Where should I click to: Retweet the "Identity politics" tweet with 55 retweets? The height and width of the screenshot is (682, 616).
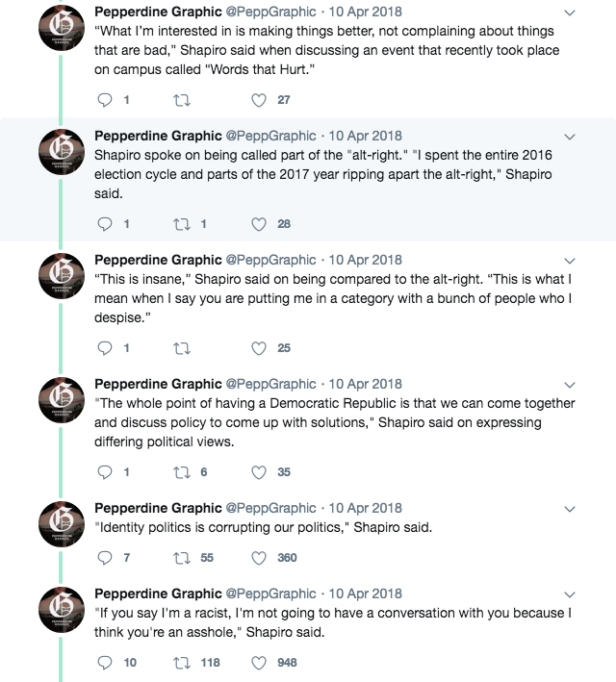click(x=182, y=558)
